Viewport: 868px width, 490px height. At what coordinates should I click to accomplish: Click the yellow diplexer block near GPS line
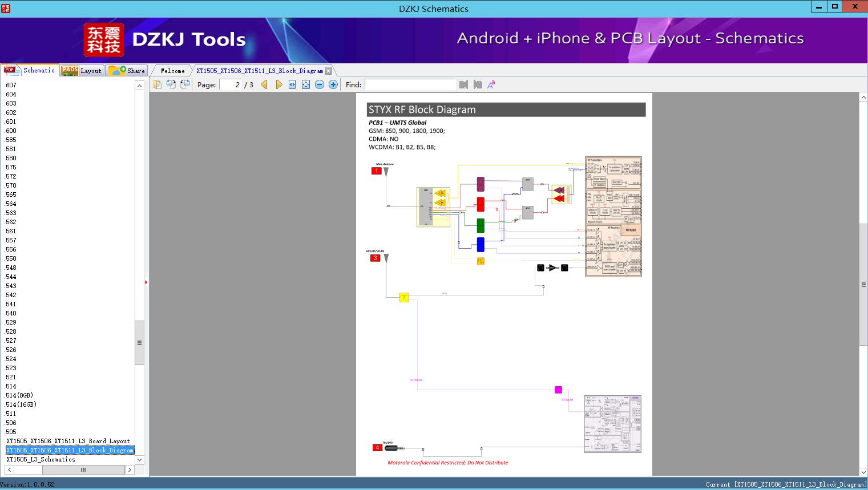point(404,297)
